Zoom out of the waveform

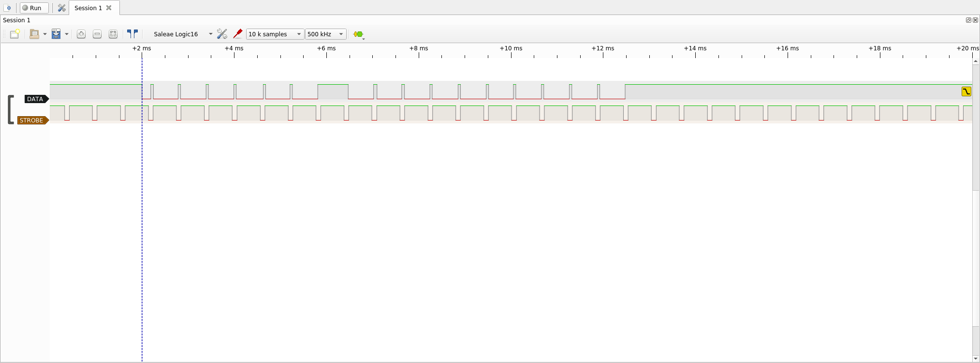(x=97, y=34)
